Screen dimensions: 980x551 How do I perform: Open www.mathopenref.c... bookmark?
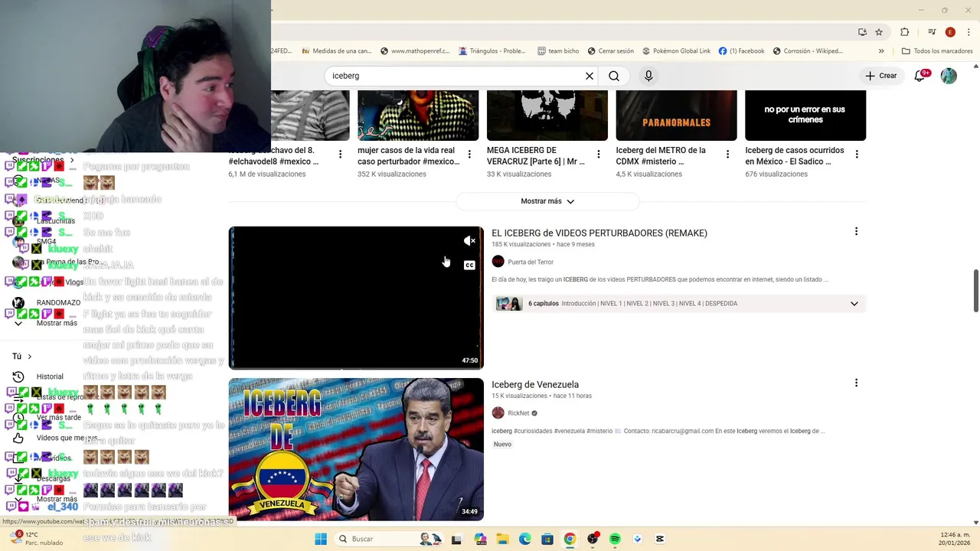tap(413, 51)
